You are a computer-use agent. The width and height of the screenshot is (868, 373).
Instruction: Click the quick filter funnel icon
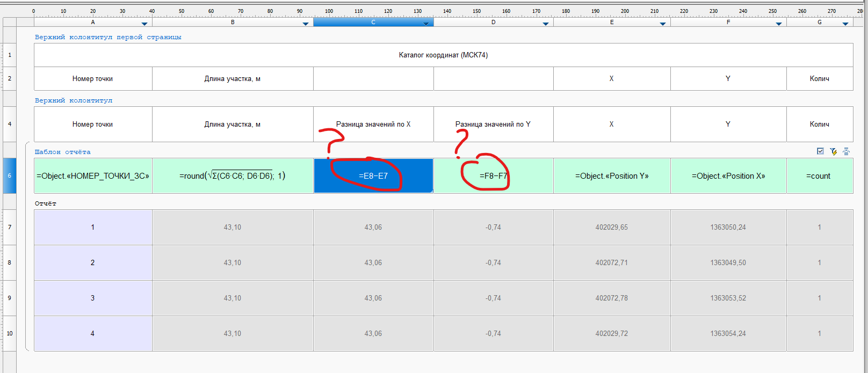tap(833, 152)
